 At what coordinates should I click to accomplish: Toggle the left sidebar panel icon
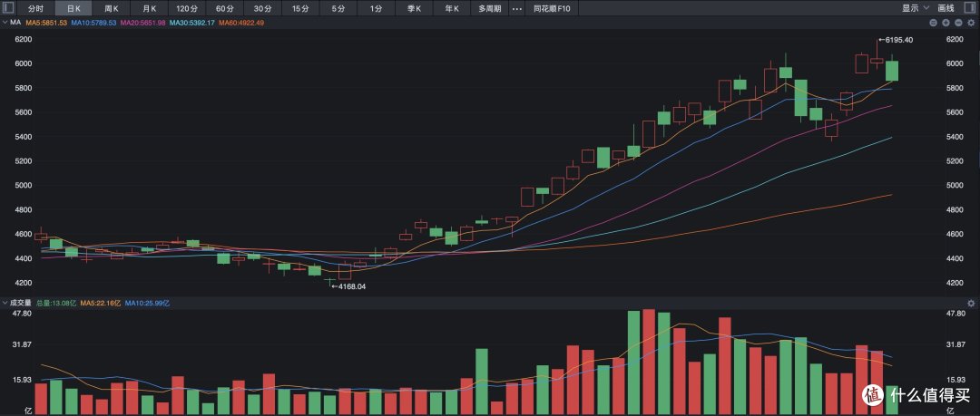(9, 8)
